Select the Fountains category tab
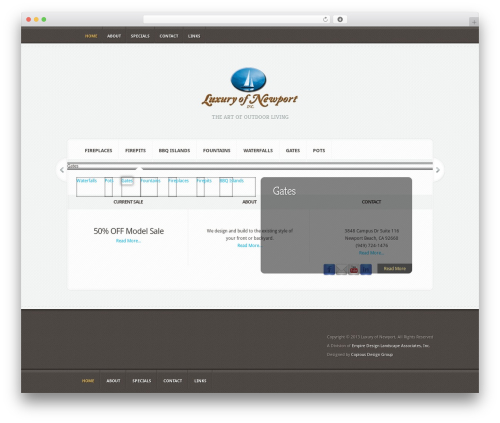 217,150
